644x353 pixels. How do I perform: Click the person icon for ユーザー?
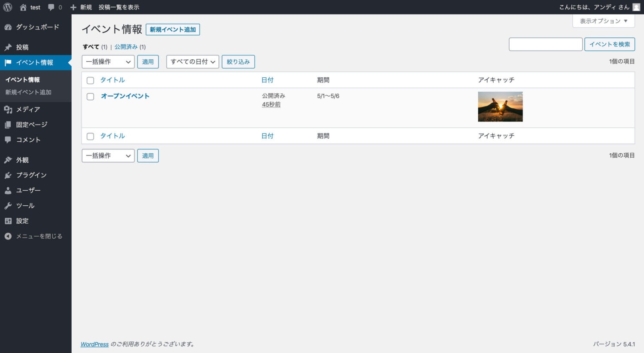[x=8, y=190]
